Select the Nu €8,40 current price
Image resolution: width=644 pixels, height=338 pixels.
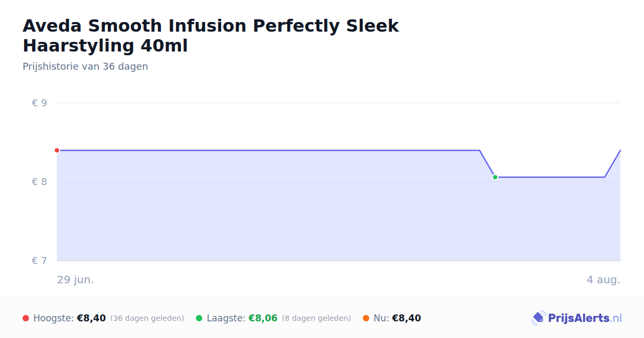pos(406,318)
